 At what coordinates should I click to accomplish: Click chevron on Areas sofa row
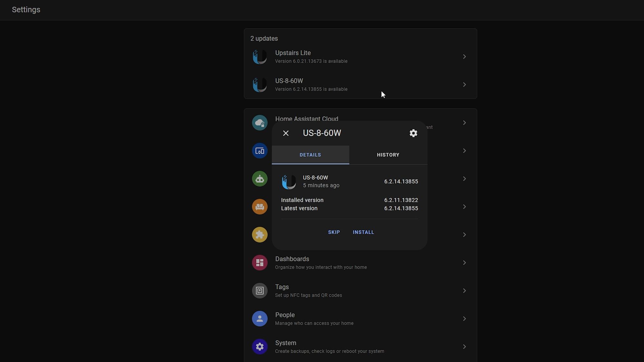(x=464, y=207)
